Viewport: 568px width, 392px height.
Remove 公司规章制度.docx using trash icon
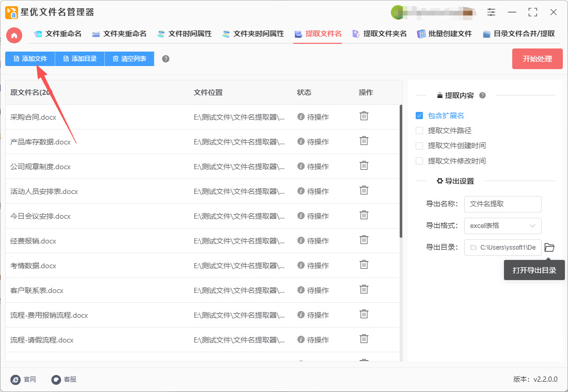[364, 166]
